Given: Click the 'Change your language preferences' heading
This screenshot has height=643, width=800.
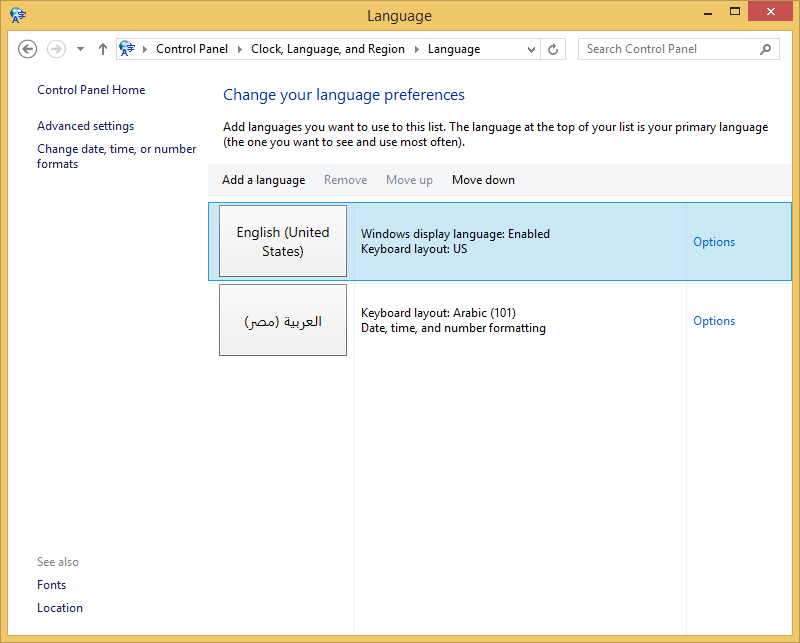Looking at the screenshot, I should click(x=344, y=95).
